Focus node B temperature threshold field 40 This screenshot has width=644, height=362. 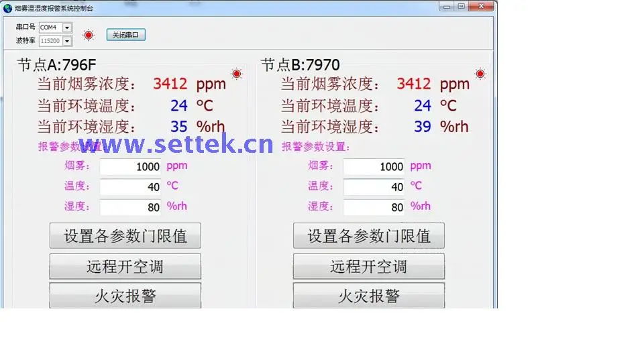pos(374,187)
